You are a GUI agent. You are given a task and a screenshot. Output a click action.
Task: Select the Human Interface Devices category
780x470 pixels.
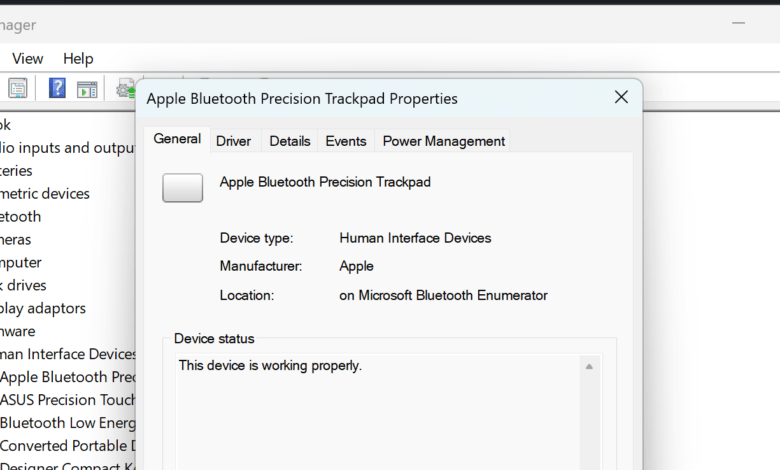68,354
